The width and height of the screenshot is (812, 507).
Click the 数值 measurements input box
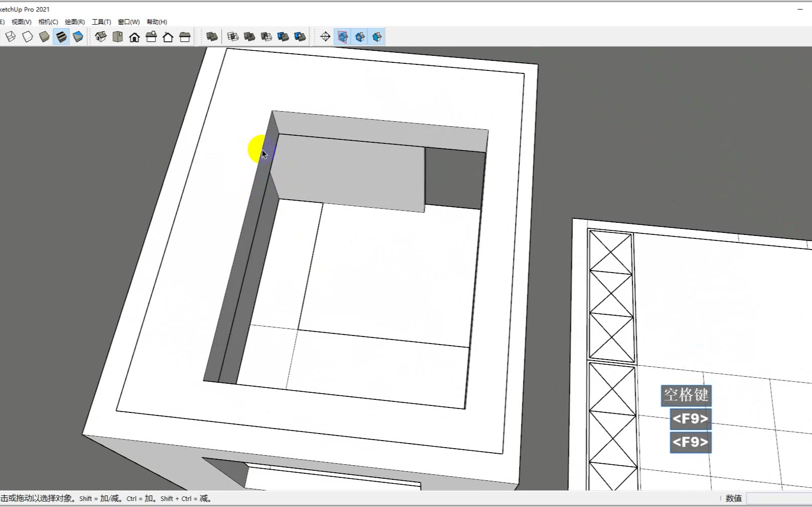coord(778,498)
